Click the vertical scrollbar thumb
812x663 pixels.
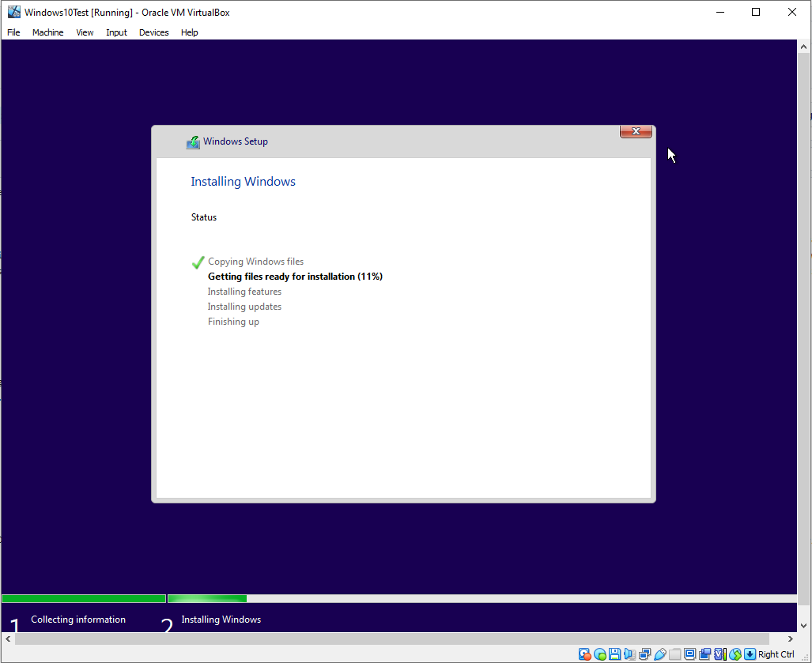point(804,329)
